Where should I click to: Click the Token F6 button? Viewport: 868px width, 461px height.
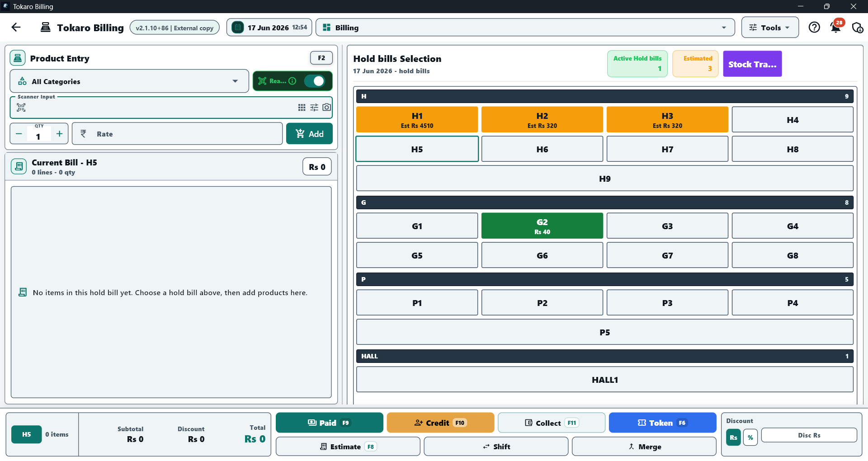tap(662, 423)
